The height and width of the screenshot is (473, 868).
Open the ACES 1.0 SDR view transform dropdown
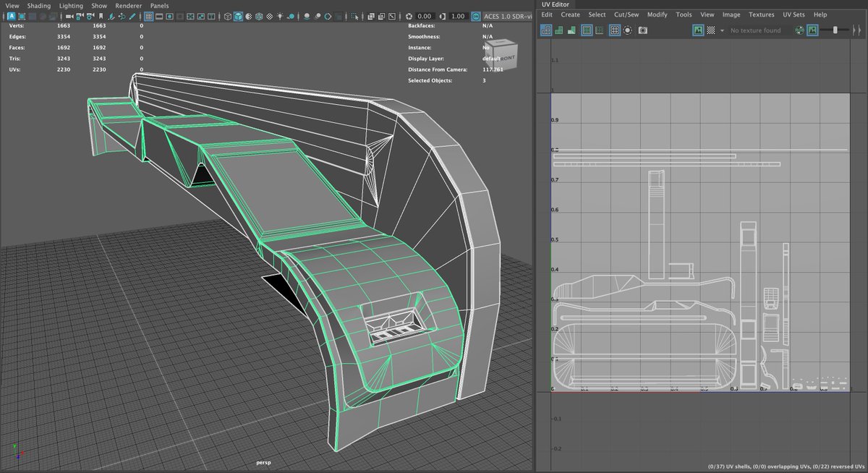click(509, 16)
